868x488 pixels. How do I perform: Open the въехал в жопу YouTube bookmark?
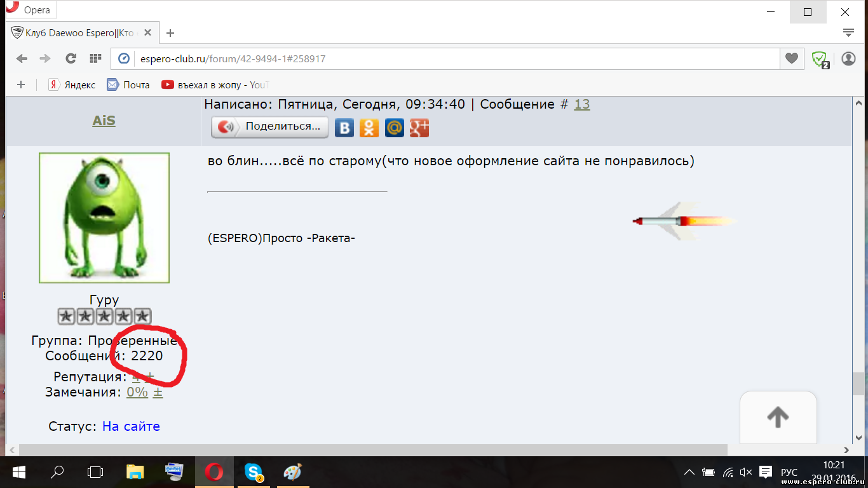pos(215,85)
